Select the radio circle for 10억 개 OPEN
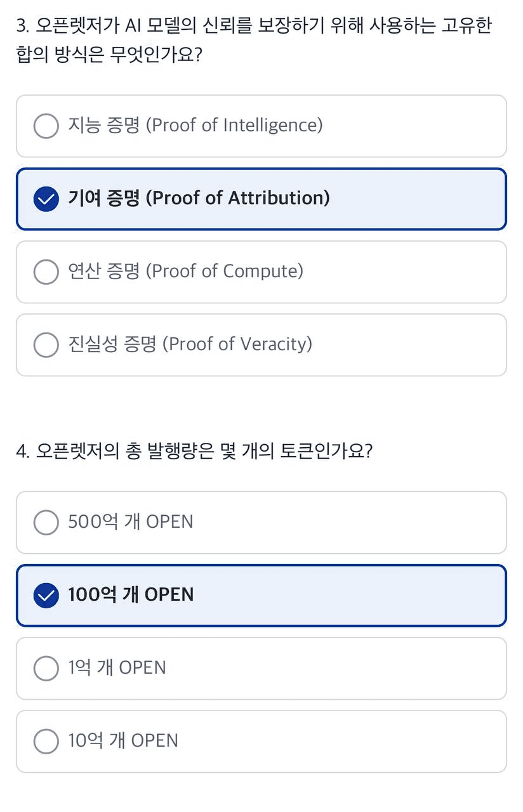Viewport: 523px width, 812px height. tap(46, 741)
